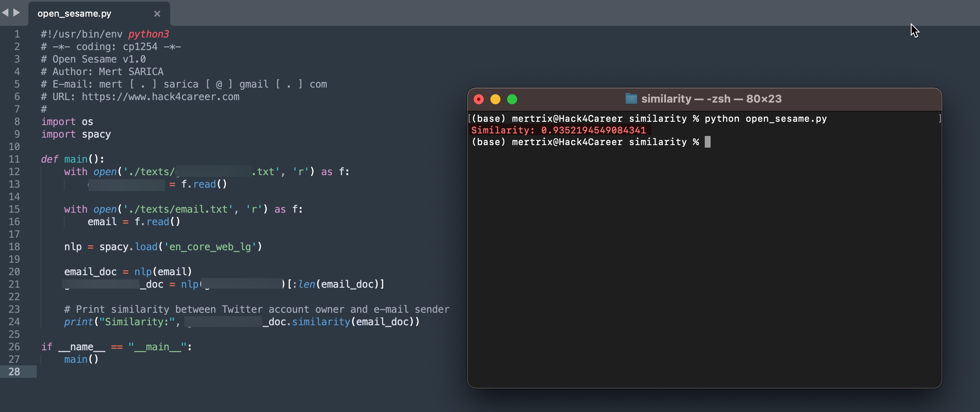Click the back navigation arrow in the tab bar
Image resolution: width=980 pixels, height=412 pixels.
(5, 13)
